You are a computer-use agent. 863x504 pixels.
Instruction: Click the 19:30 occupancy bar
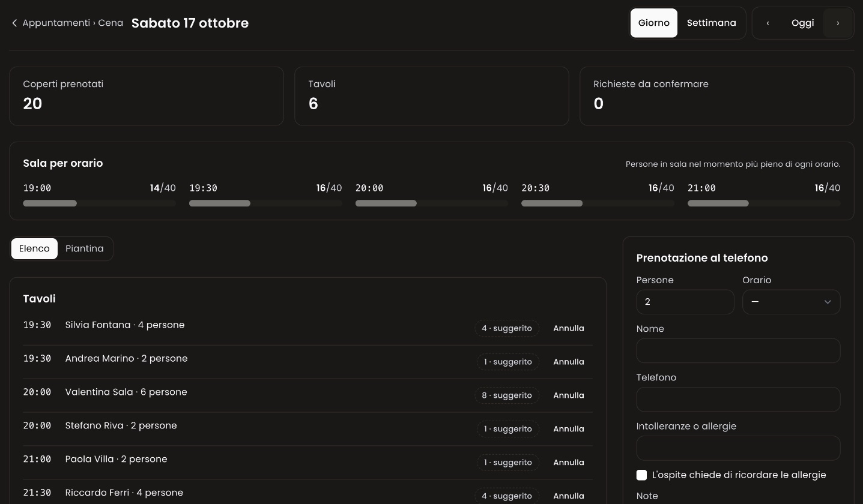265,203
